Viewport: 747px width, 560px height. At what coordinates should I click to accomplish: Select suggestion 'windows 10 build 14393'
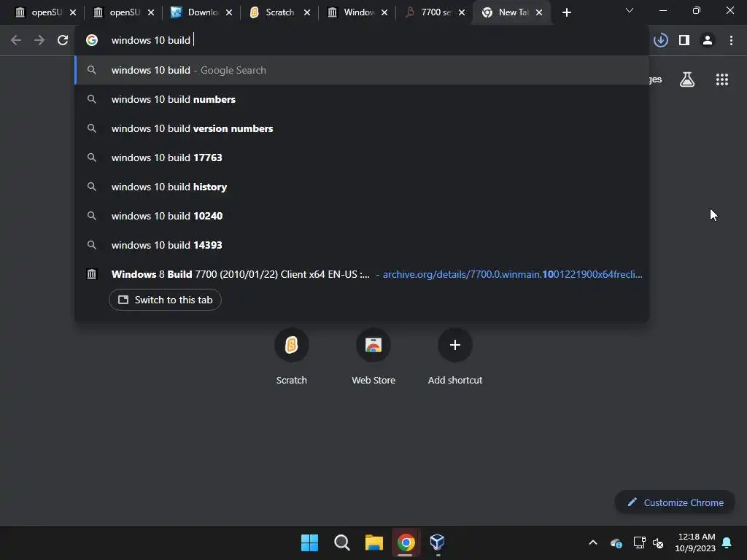362,245
